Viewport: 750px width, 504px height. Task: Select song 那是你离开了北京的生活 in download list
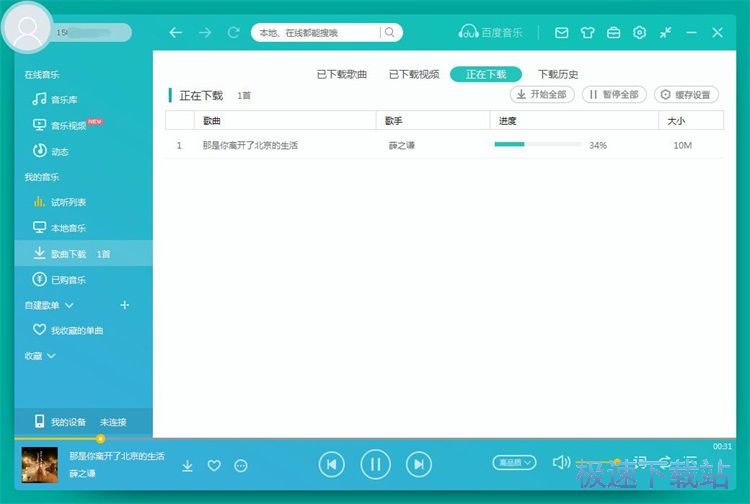[x=250, y=145]
